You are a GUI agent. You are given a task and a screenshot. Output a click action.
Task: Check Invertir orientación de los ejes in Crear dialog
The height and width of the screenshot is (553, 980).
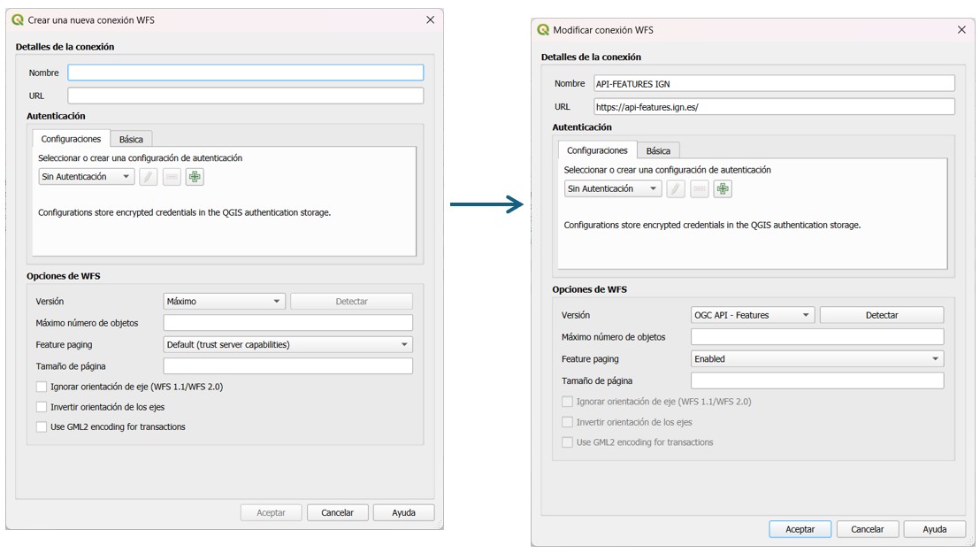42,407
